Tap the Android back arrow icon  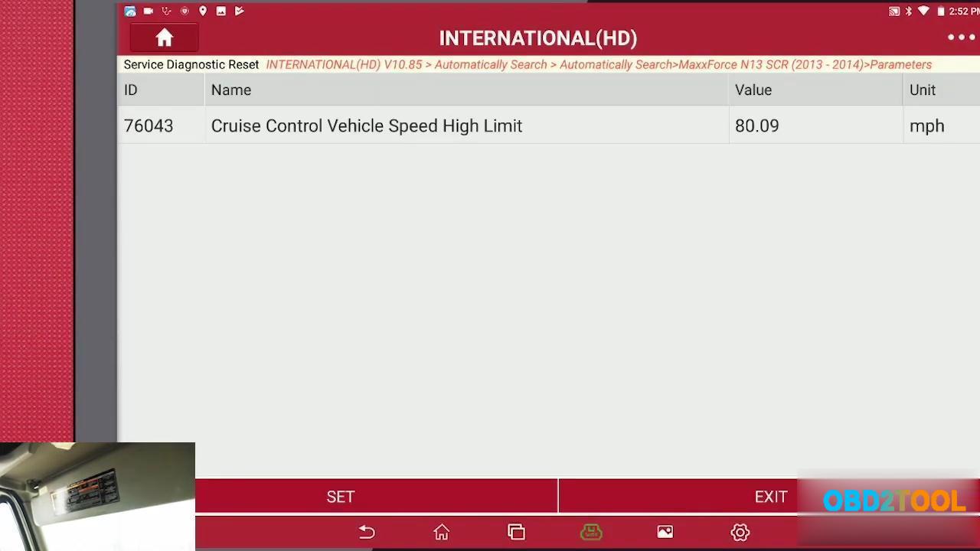pyautogui.click(x=367, y=532)
